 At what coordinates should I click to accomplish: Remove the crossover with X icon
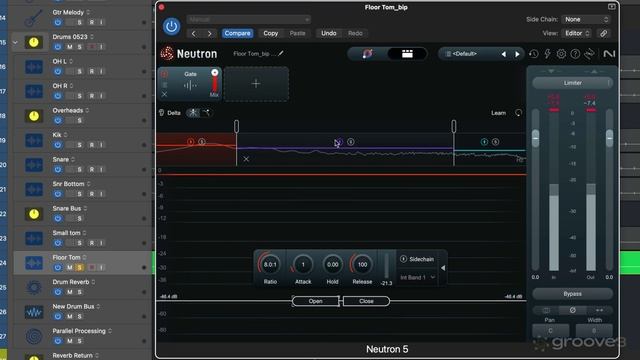point(246,159)
